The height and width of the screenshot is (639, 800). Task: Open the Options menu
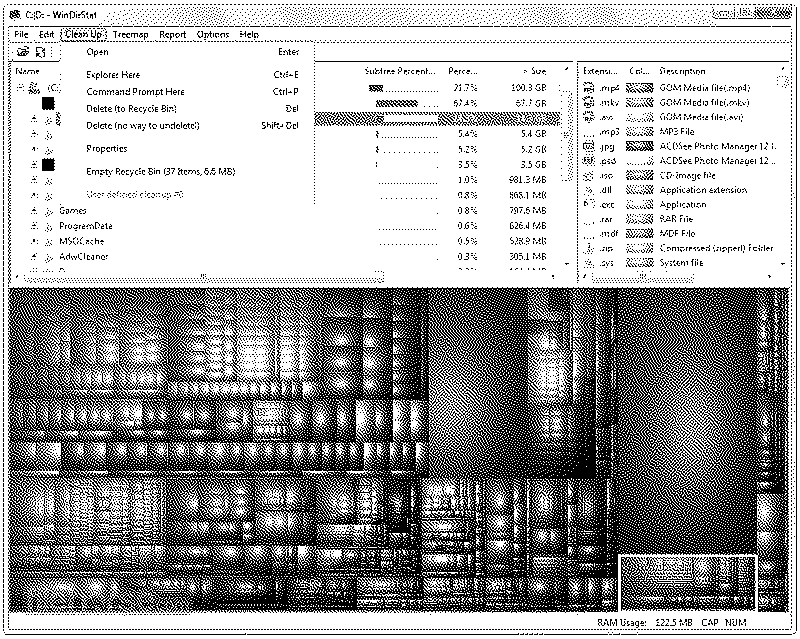(213, 34)
